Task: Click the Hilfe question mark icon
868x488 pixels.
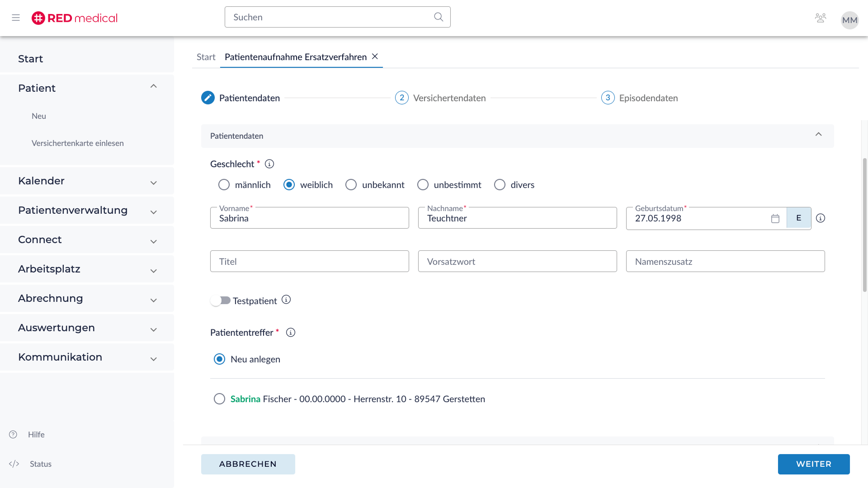Action: [13, 434]
